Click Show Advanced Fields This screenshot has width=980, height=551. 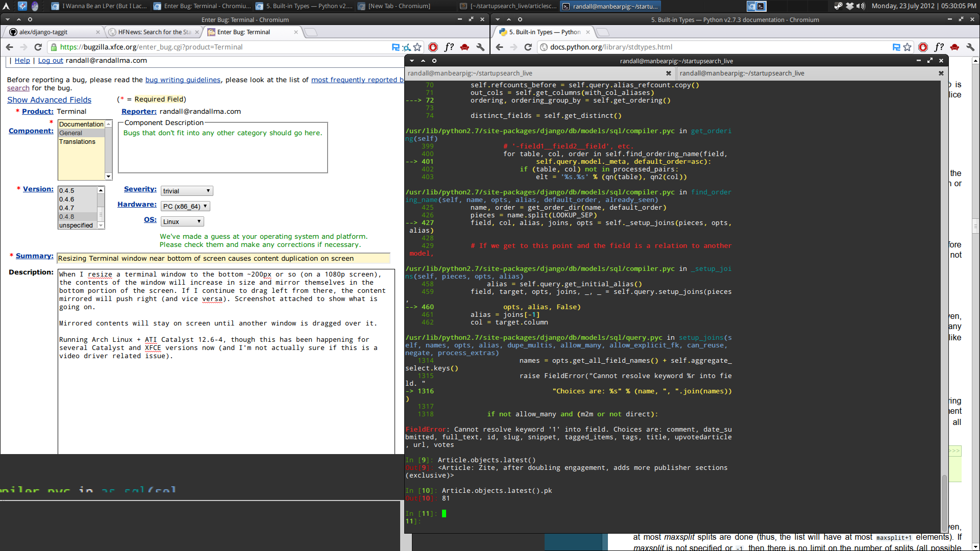click(49, 100)
